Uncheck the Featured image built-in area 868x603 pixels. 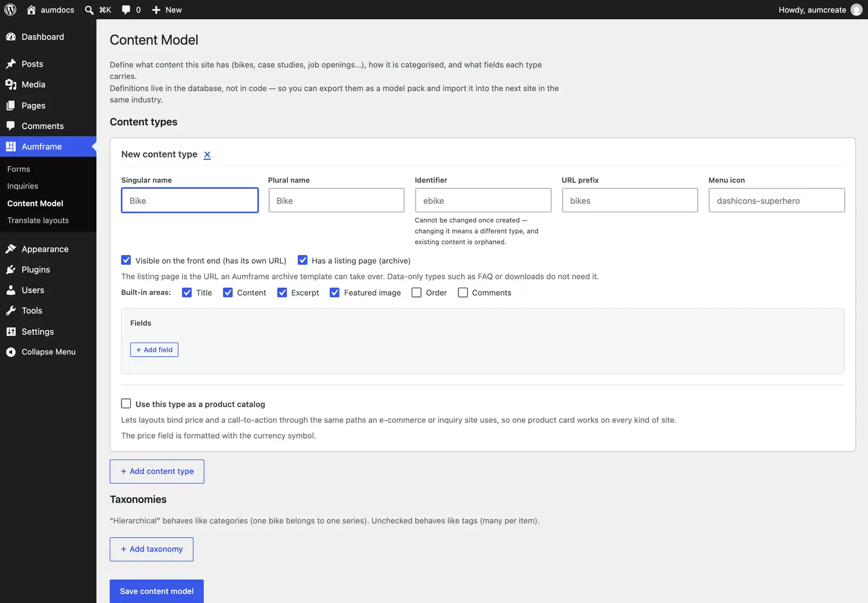(x=335, y=293)
